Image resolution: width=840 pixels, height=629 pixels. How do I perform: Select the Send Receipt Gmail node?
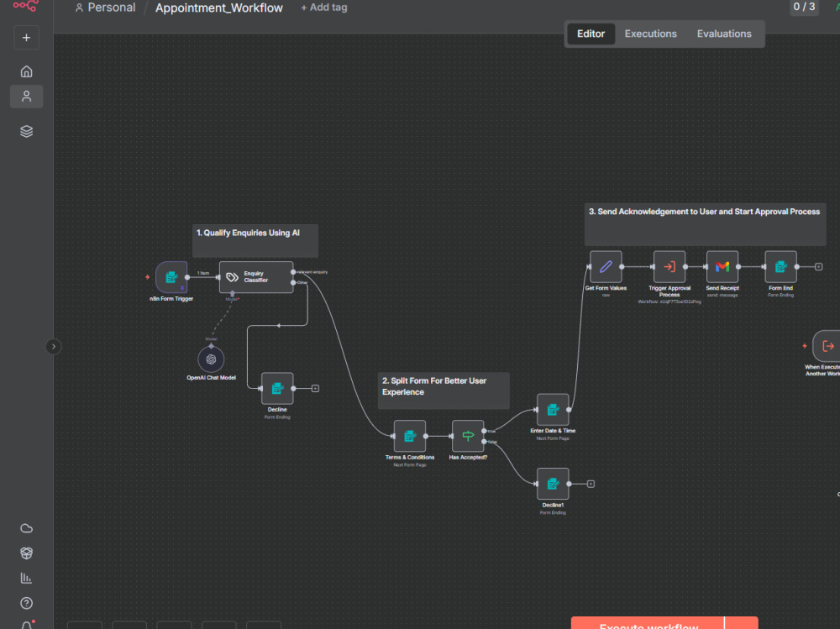point(722,267)
